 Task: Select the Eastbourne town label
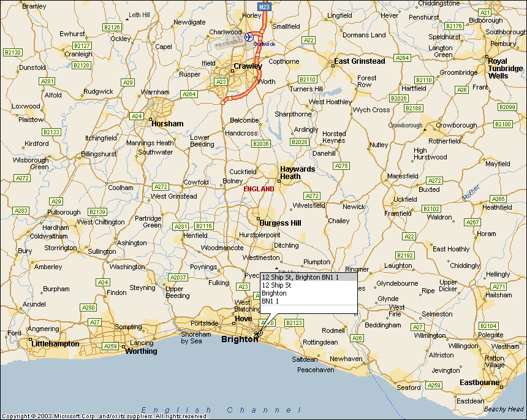(480, 383)
